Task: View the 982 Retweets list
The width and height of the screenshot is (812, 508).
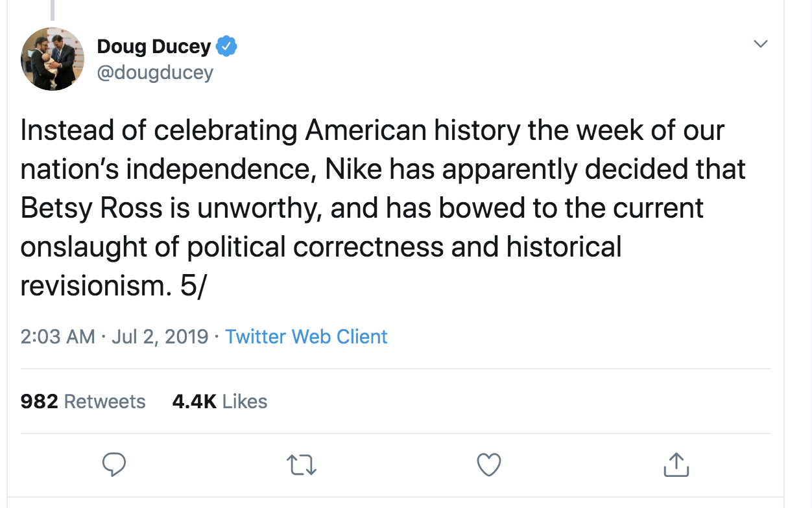Action: (x=83, y=402)
